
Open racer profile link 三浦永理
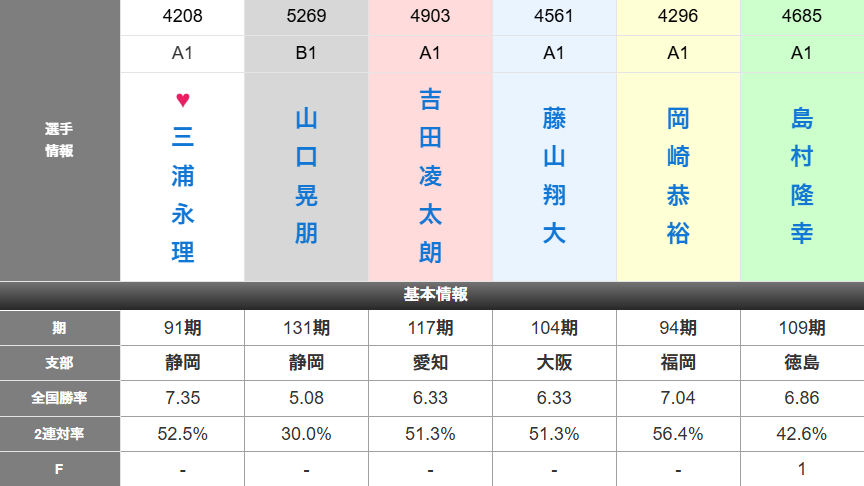coord(182,195)
